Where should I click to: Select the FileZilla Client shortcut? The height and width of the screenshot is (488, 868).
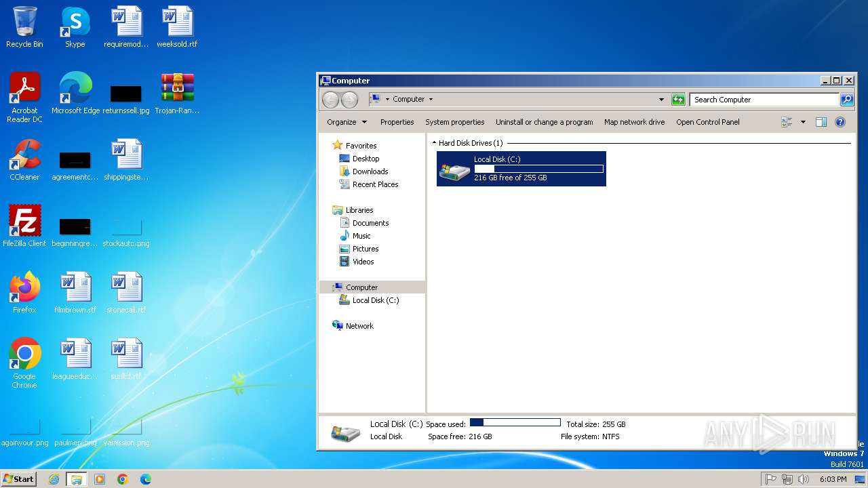[x=24, y=226]
